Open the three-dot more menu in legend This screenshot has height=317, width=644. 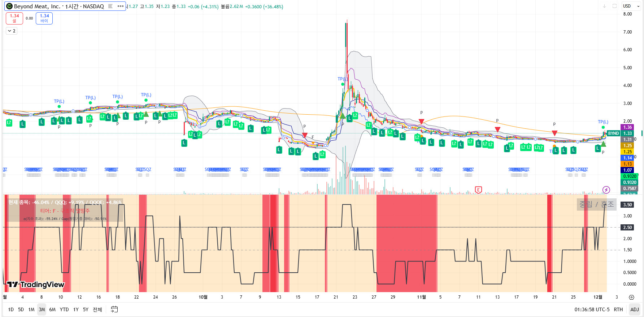(121, 6)
